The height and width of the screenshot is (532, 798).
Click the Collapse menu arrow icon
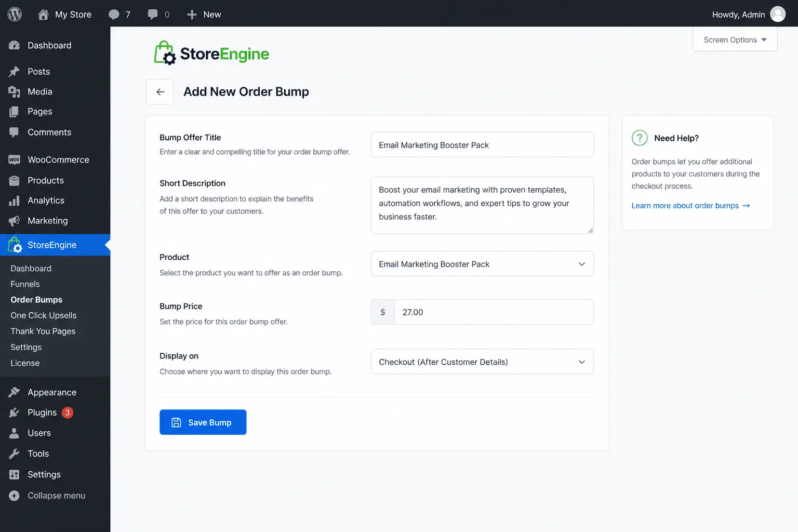pyautogui.click(x=15, y=496)
